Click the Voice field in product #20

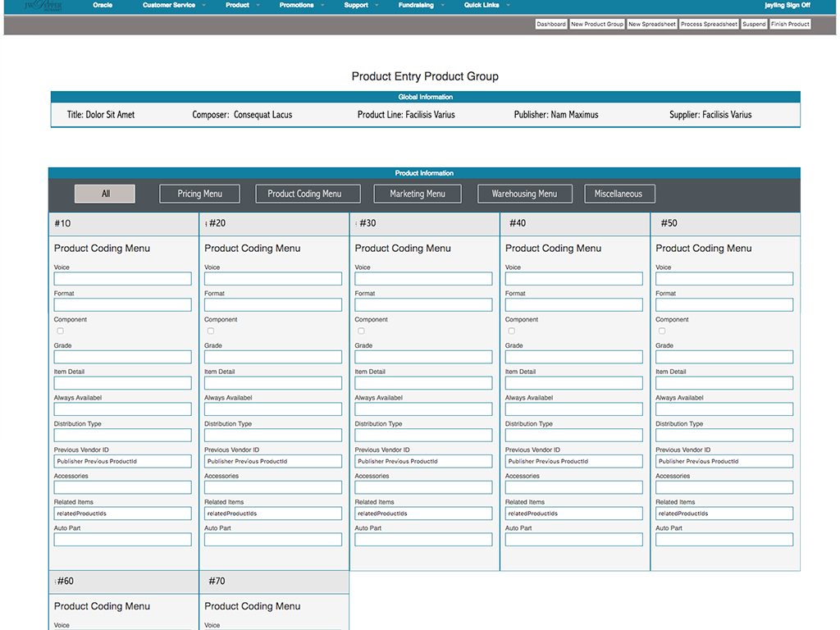tap(272, 279)
